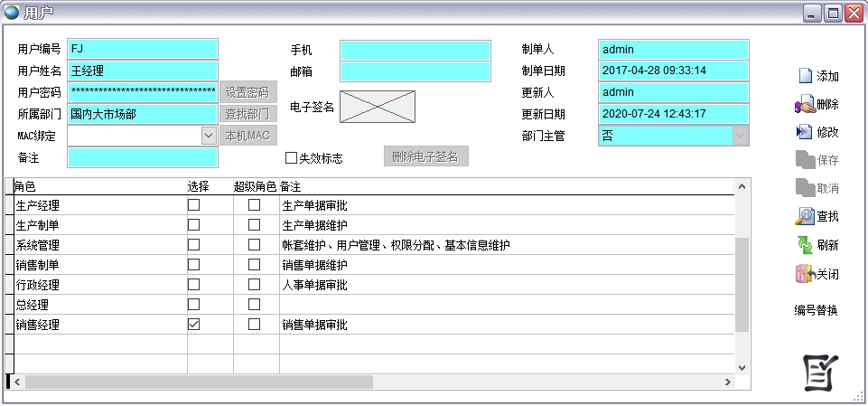Open the MAC绑定 dropdown
The height and width of the screenshot is (406, 868).
[209, 135]
